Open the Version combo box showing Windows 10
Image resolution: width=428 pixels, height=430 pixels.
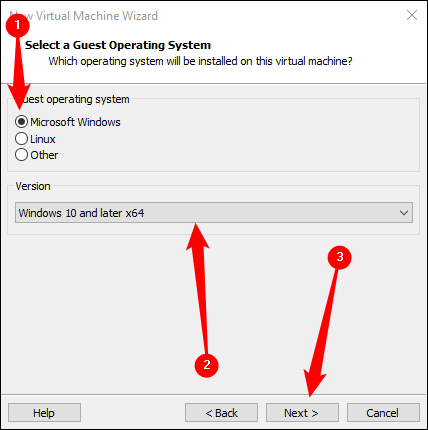pyautogui.click(x=214, y=213)
